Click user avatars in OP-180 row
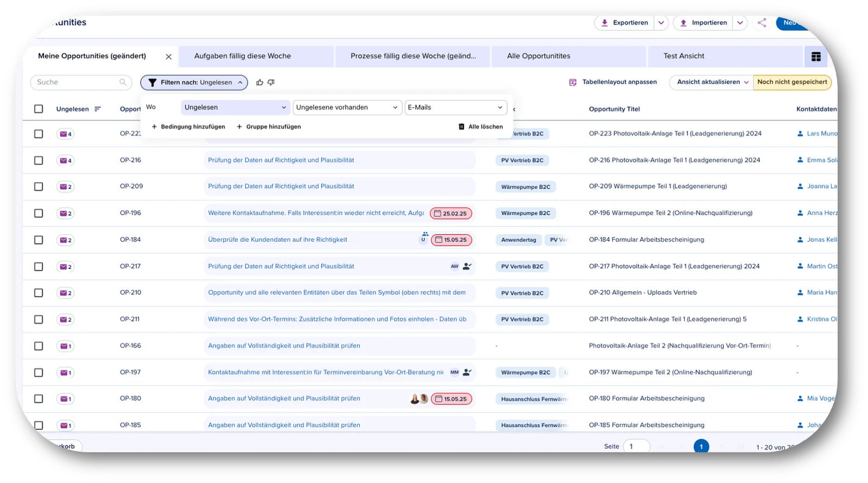The width and height of the screenshot is (868, 483). pyautogui.click(x=419, y=399)
